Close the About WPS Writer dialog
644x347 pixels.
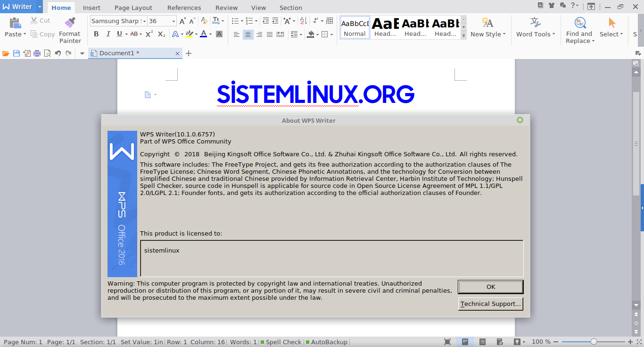click(520, 120)
